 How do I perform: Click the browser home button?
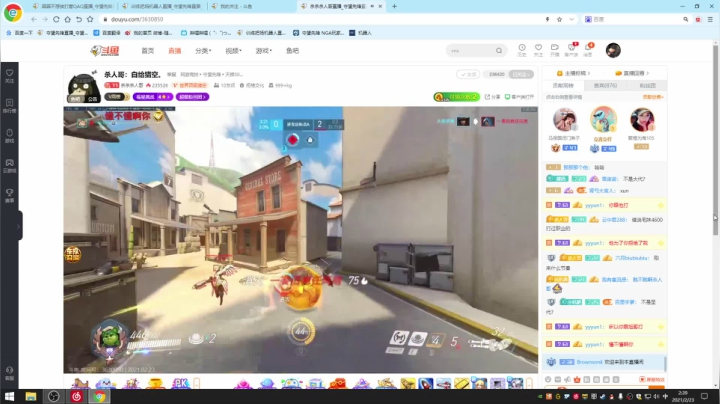coord(67,19)
